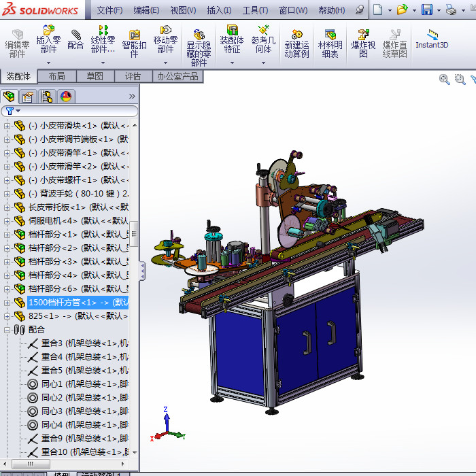Select 小皮带螺杆<1> in tree
Viewport: 476px width, 476px height.
tap(78, 180)
